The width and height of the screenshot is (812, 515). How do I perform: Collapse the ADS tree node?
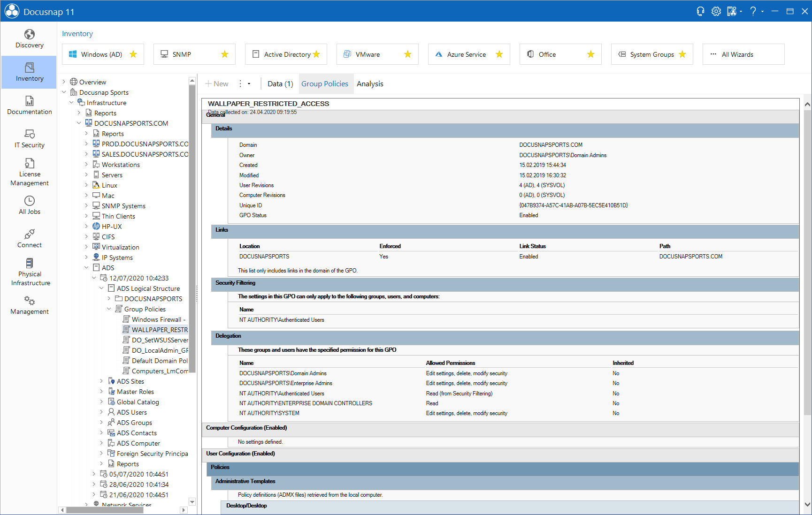[87, 268]
